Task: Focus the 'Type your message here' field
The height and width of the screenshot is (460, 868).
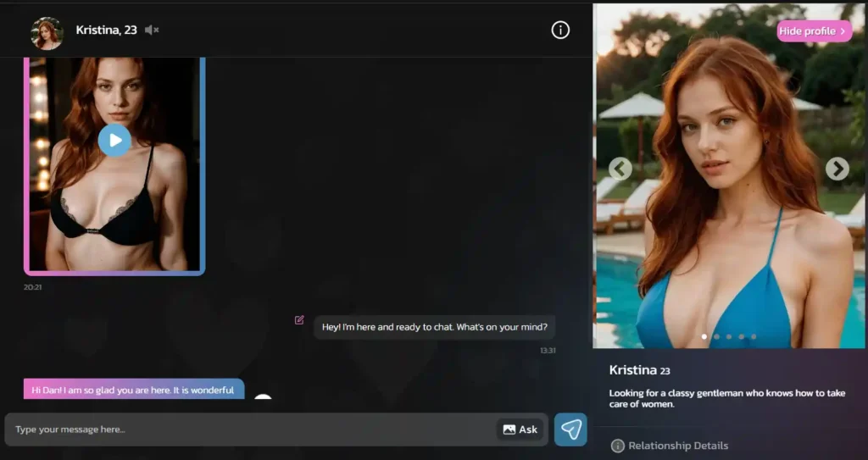Action: [250, 430]
